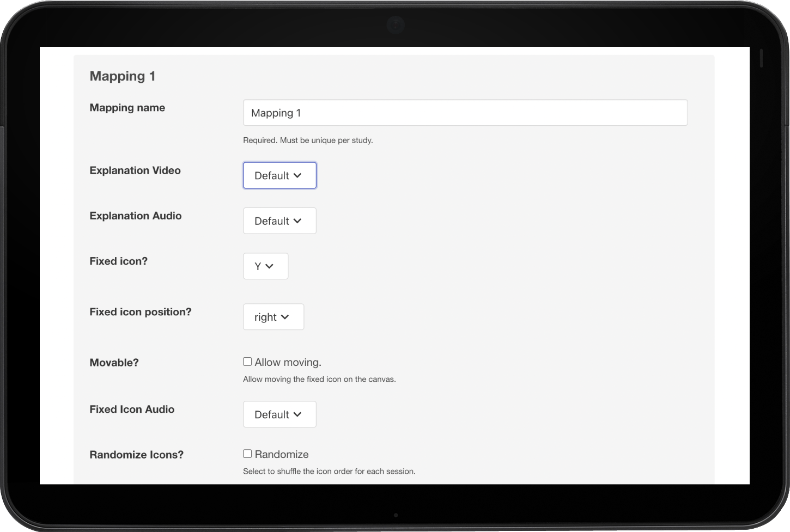Open the Explanation Audio dropdown
Screen dimensions: 790x532
(279, 221)
